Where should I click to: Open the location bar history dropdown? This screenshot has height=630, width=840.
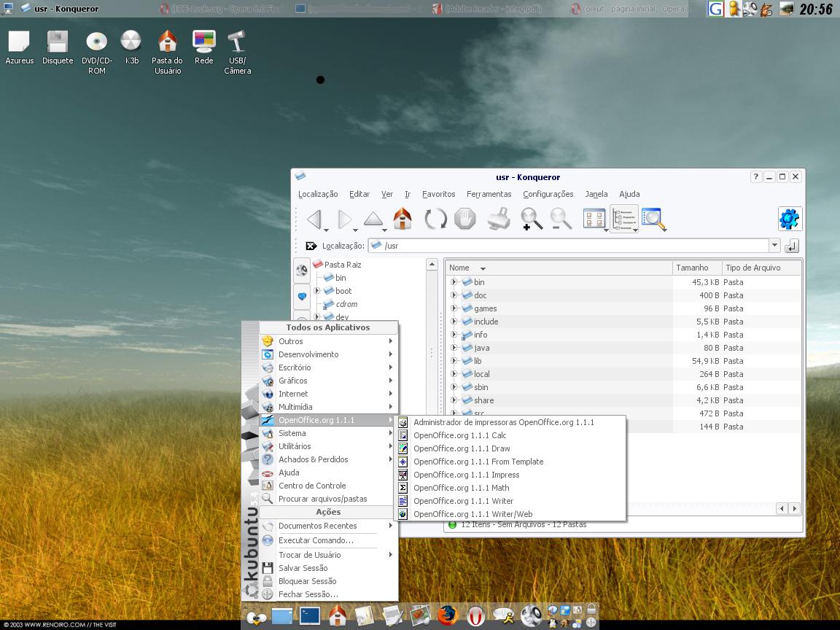(774, 245)
